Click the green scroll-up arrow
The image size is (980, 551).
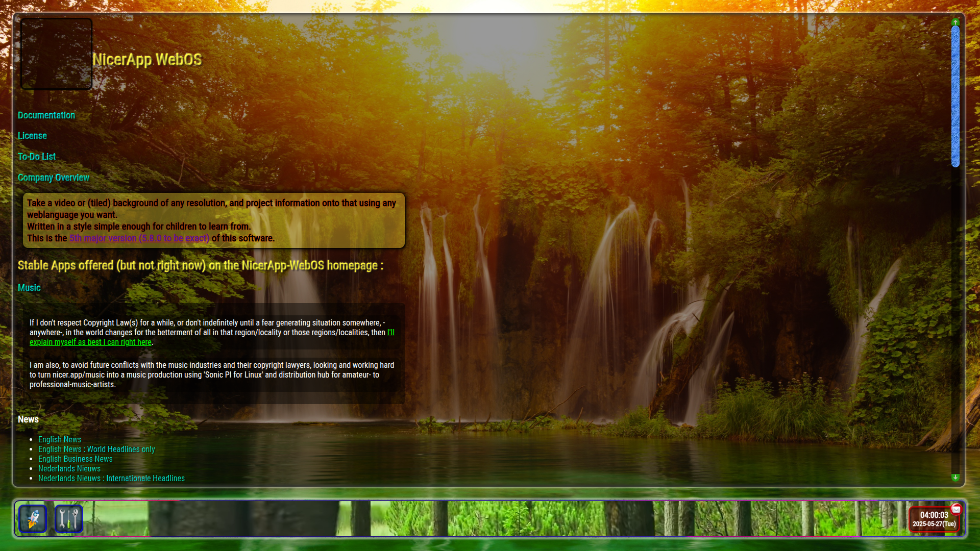click(955, 22)
